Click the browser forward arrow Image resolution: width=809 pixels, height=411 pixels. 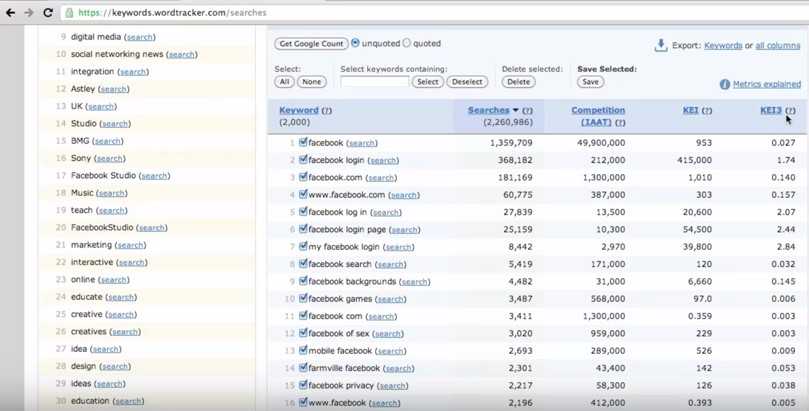point(29,13)
